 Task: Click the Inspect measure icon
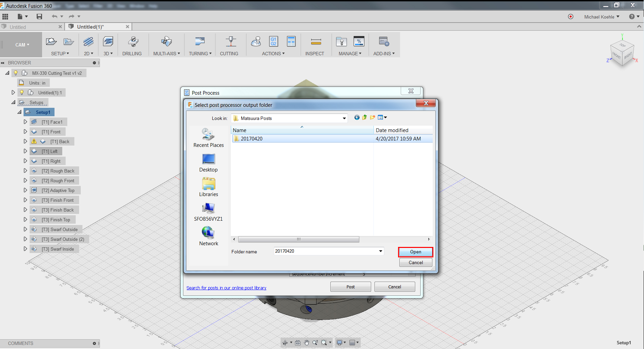click(x=316, y=42)
